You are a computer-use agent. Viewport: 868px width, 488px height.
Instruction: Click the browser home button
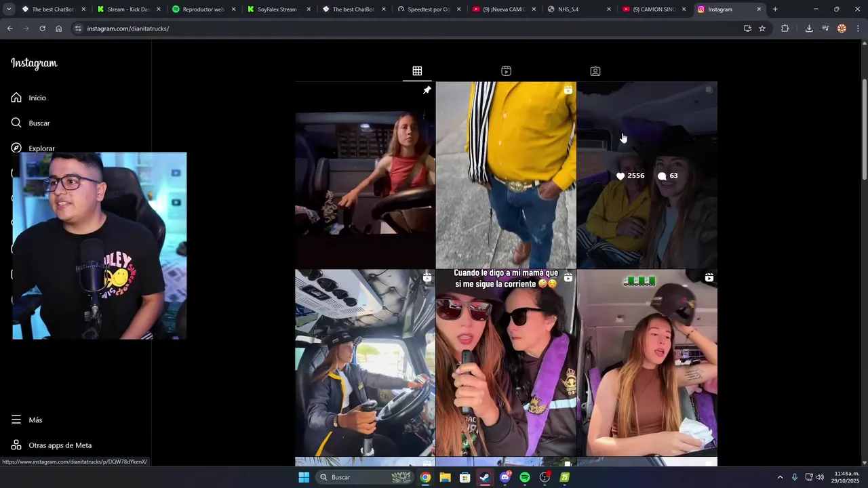(x=58, y=28)
